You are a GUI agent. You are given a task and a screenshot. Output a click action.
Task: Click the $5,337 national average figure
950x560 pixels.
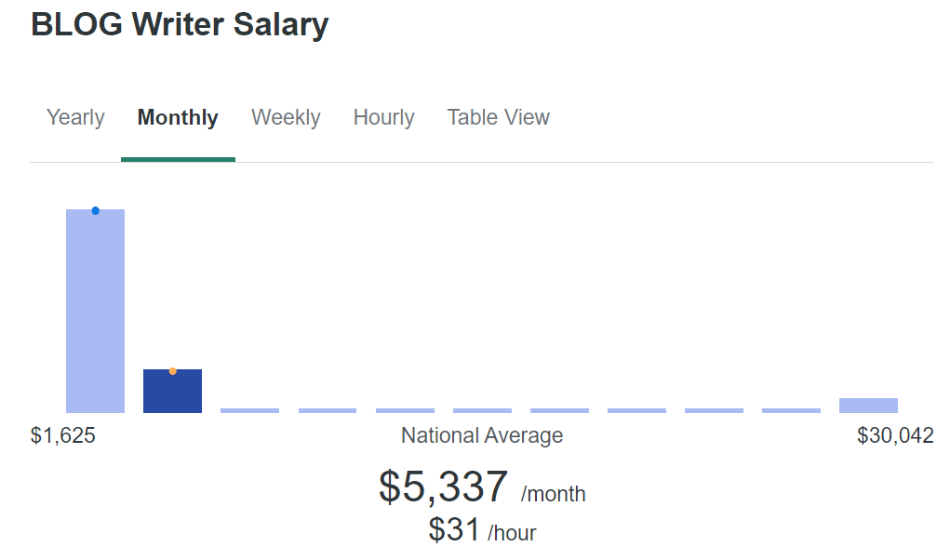(x=443, y=487)
